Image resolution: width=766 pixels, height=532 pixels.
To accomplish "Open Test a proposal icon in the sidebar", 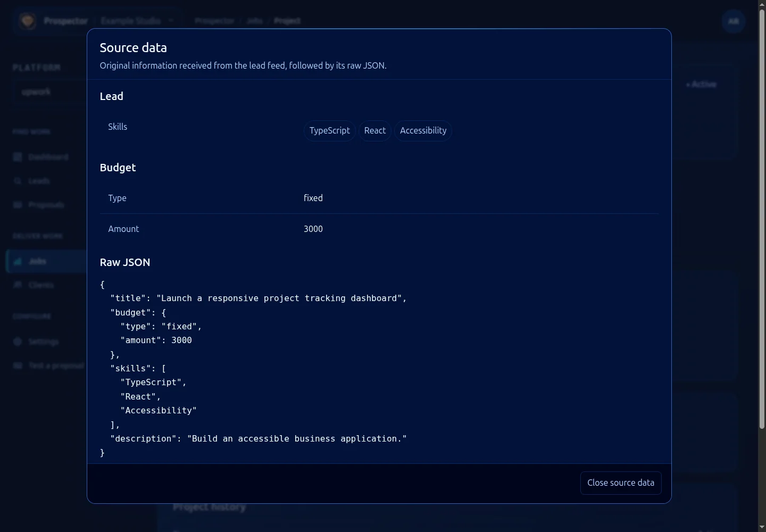I will [x=18, y=365].
